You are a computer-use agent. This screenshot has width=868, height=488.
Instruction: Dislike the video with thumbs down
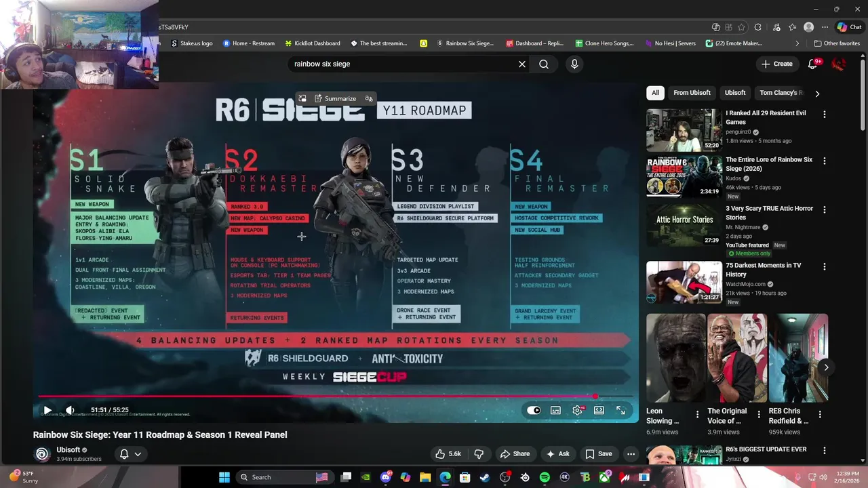(479, 454)
